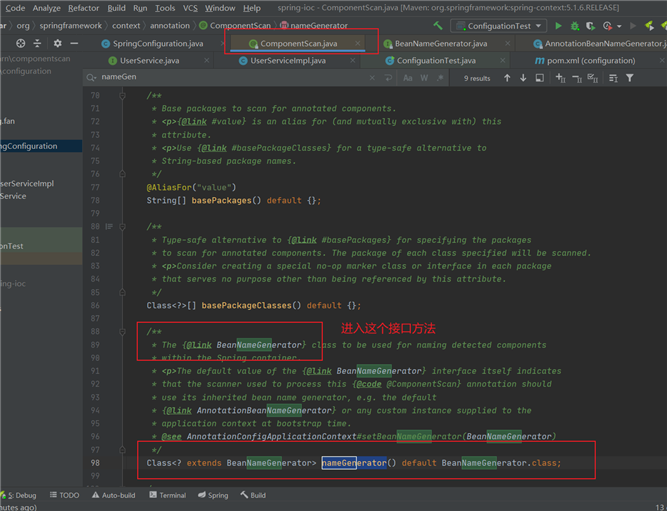Run ConfiguationTest with the green play icon
Image resolution: width=667 pixels, height=511 pixels.
tap(558, 26)
